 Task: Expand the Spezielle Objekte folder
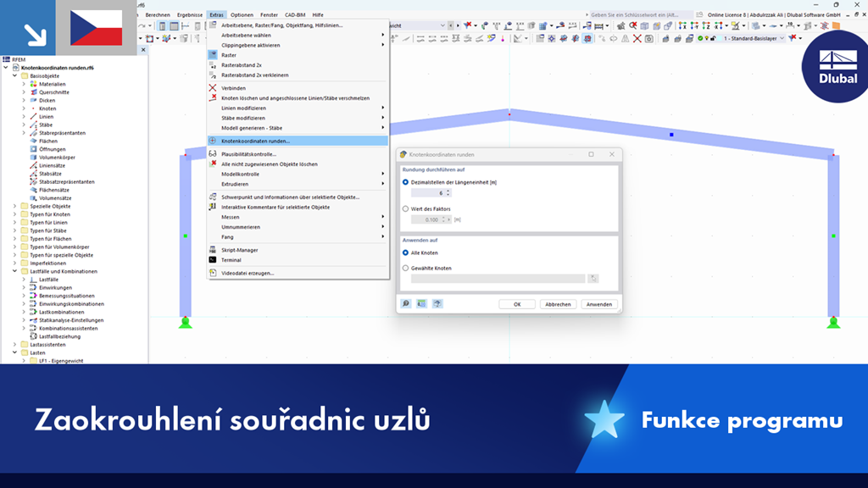pos(15,206)
